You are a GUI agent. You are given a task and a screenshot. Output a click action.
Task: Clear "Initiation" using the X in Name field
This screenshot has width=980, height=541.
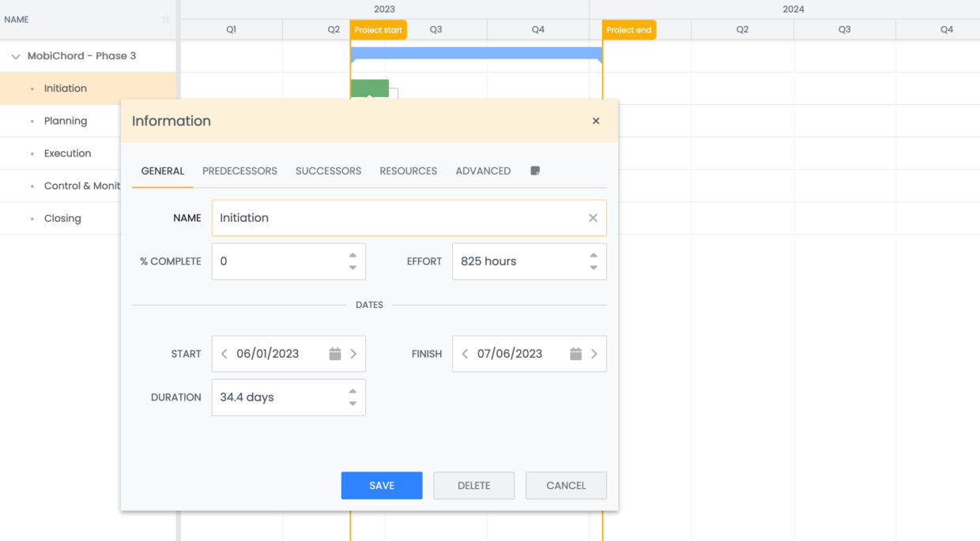pyautogui.click(x=593, y=218)
